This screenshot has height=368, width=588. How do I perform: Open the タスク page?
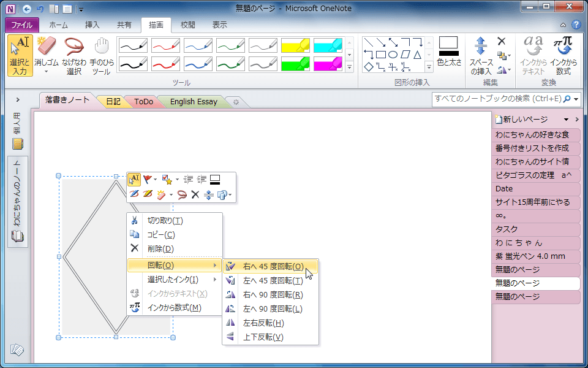click(x=535, y=229)
